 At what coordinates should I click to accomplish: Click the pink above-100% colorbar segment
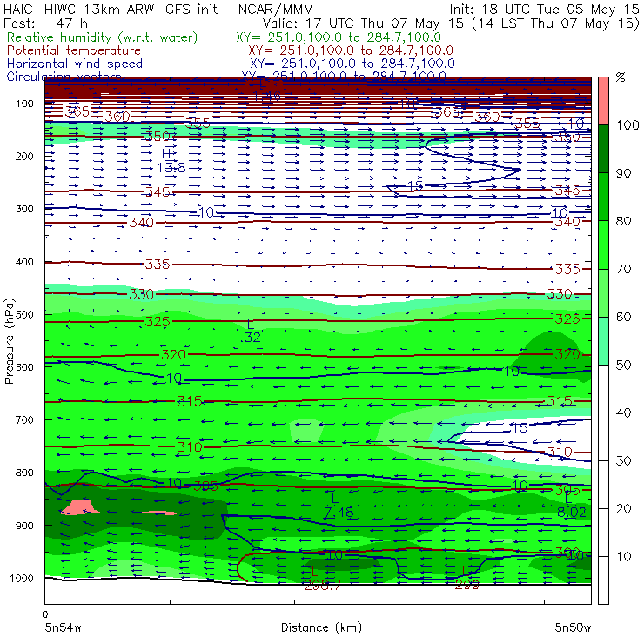point(603,101)
